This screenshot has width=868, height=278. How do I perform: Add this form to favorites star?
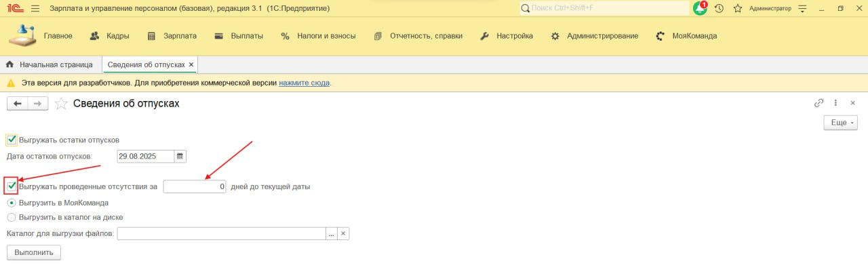(61, 104)
